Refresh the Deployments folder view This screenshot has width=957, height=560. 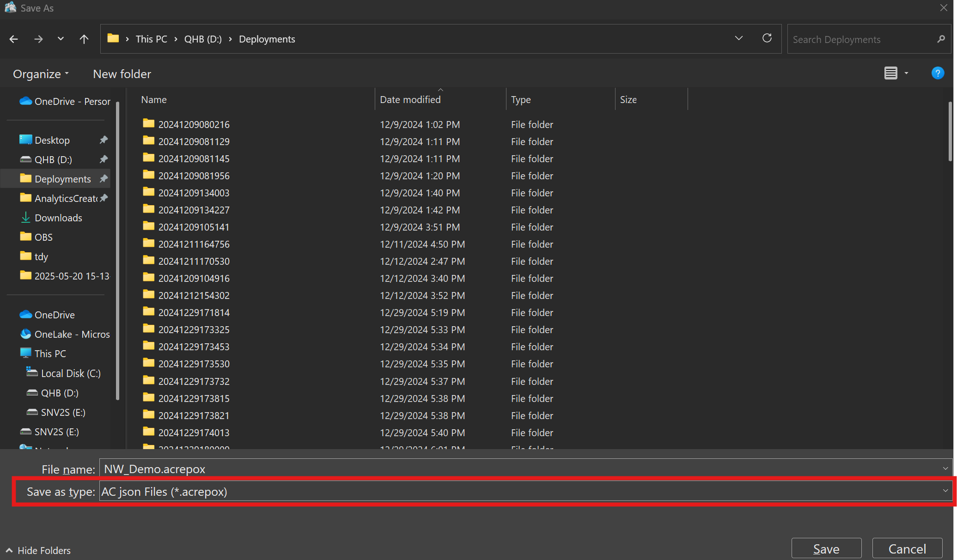tap(767, 38)
